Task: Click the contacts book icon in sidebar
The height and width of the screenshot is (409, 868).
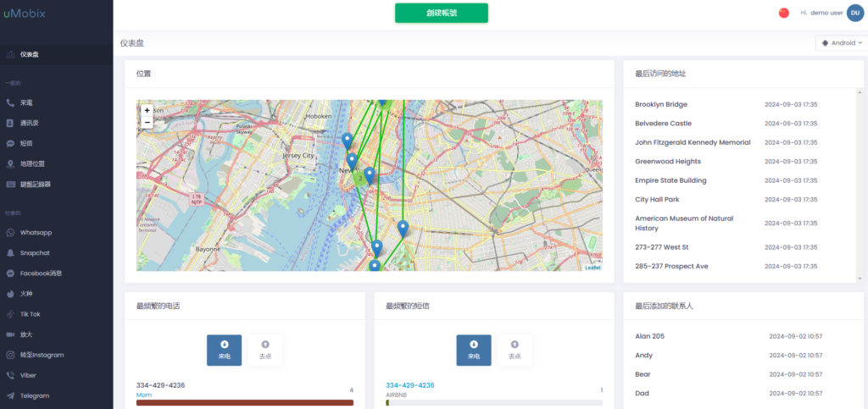Action: [x=10, y=123]
